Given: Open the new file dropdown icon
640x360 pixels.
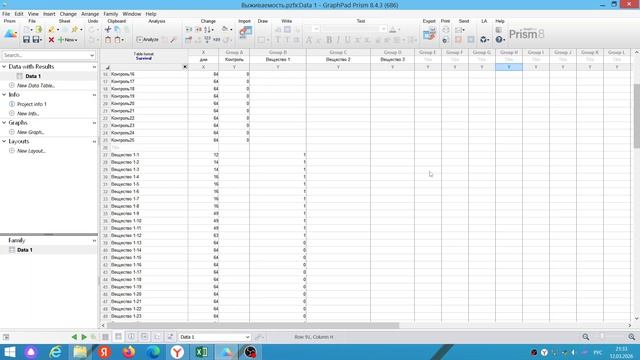Looking at the screenshot, I should pos(27,29).
